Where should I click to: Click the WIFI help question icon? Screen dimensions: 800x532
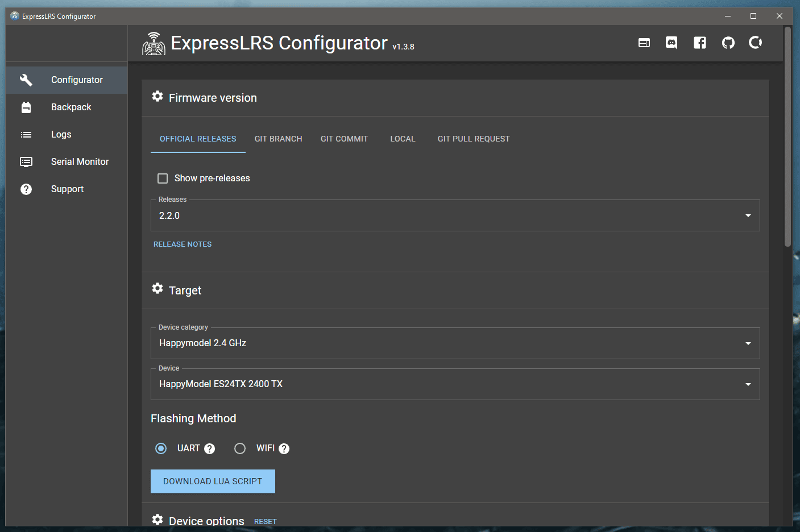(284, 449)
